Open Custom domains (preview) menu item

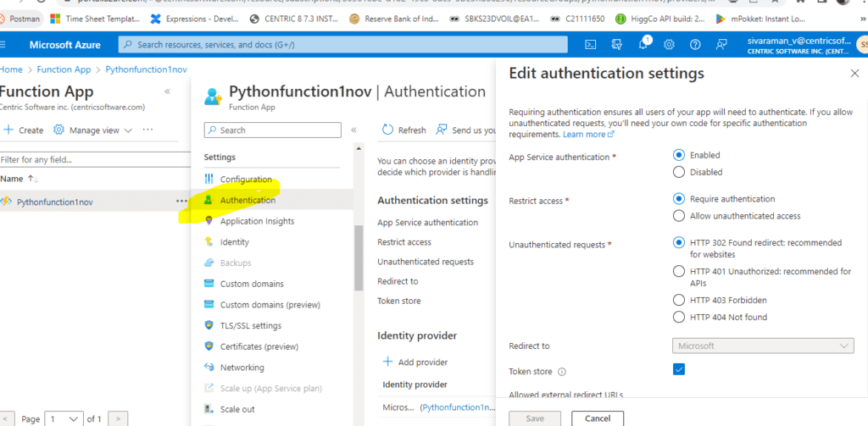[x=271, y=305]
